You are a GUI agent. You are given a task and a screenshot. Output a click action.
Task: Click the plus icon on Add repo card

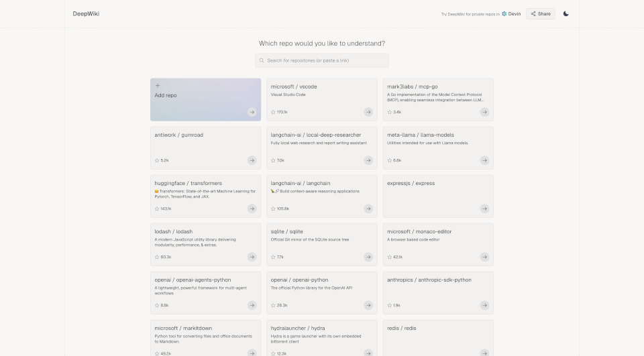point(158,86)
